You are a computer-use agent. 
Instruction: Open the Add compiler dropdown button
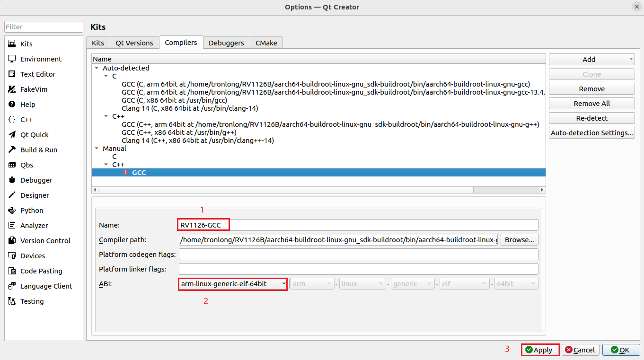(592, 59)
